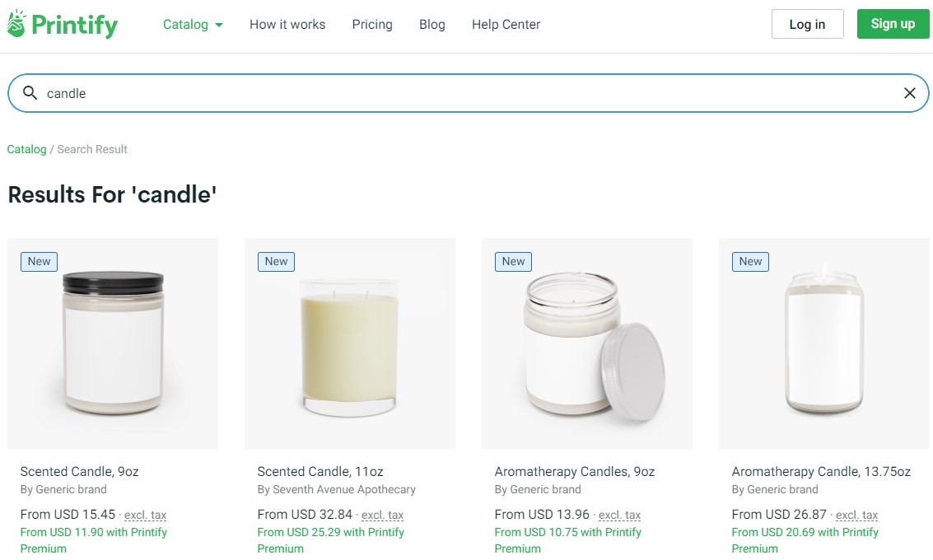This screenshot has width=933, height=560.
Task: Click 'excl. tax' under Aromatherapy Candles 9oz
Action: pyautogui.click(x=619, y=515)
